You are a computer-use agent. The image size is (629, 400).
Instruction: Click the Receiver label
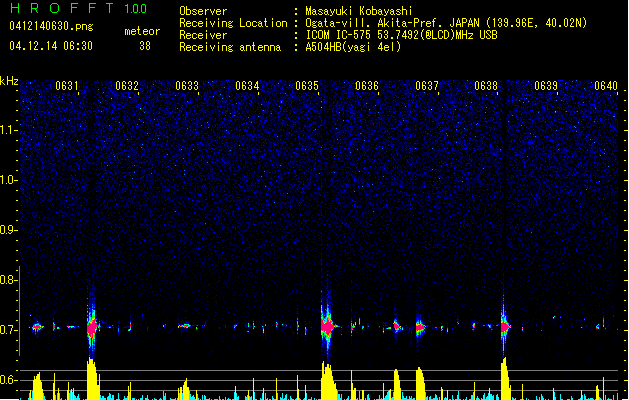(x=203, y=35)
